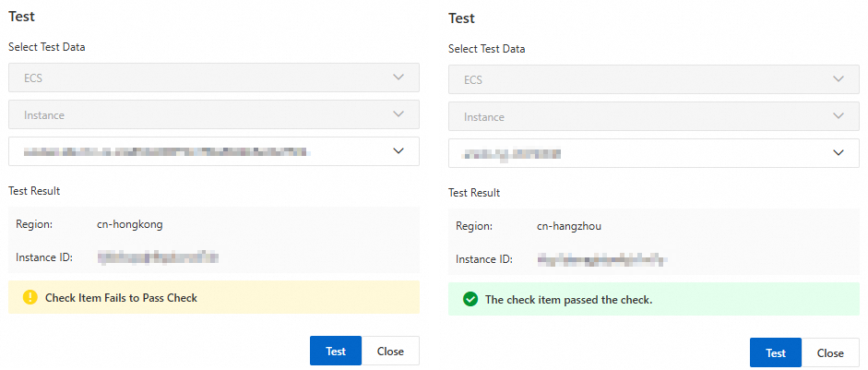Click the blurred Instance ID in the left panel
This screenshot has height=370, width=868.
(158, 257)
